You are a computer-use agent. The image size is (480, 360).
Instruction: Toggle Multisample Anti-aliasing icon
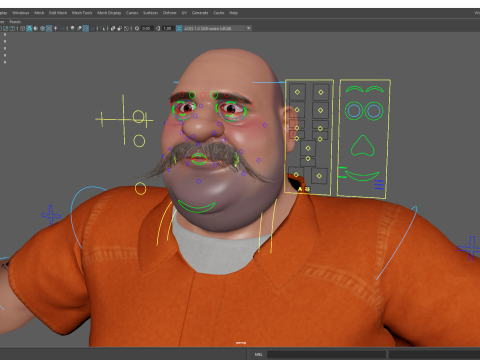(x=86, y=28)
